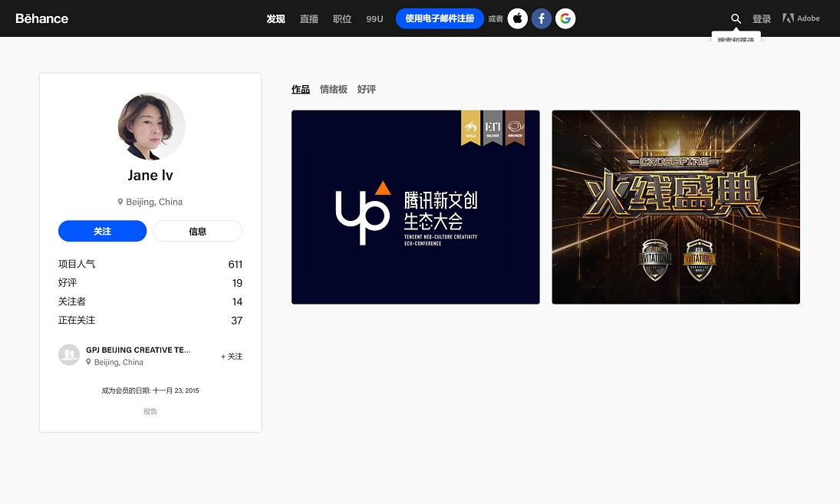Click the 关注者 count 14
This screenshot has width=840, height=504.
click(237, 301)
